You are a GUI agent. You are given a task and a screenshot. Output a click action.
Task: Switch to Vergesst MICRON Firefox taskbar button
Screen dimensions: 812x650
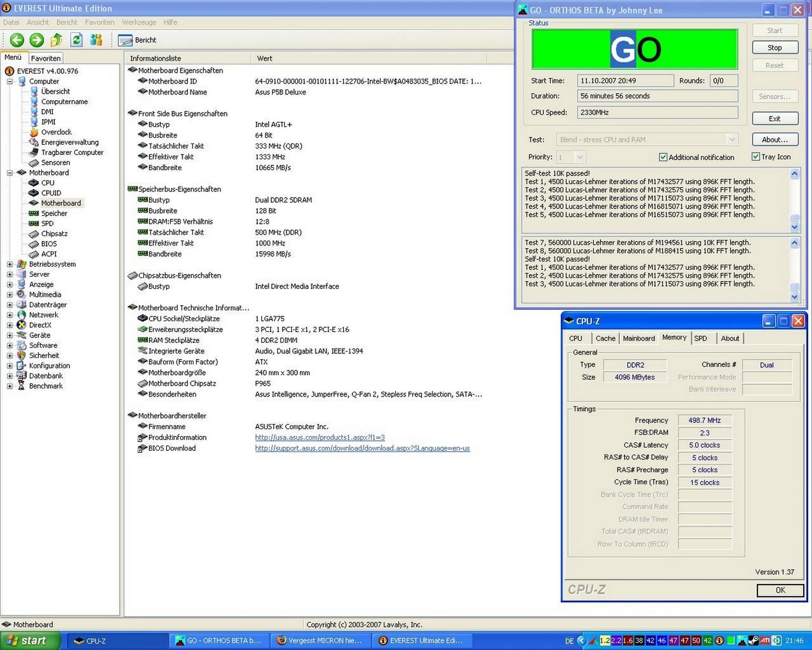click(321, 640)
